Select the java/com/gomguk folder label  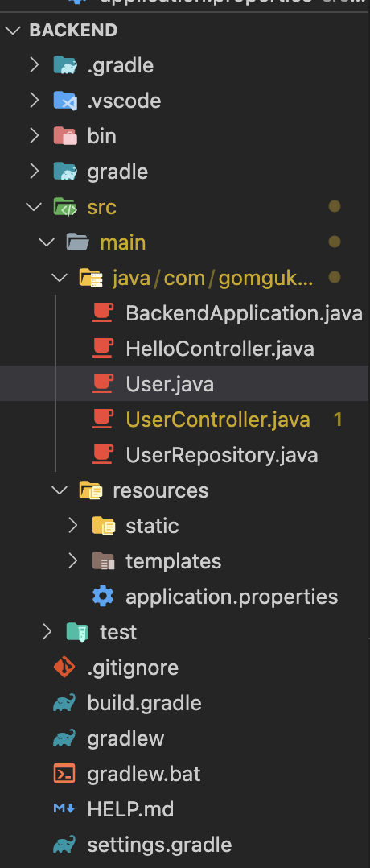tap(213, 279)
